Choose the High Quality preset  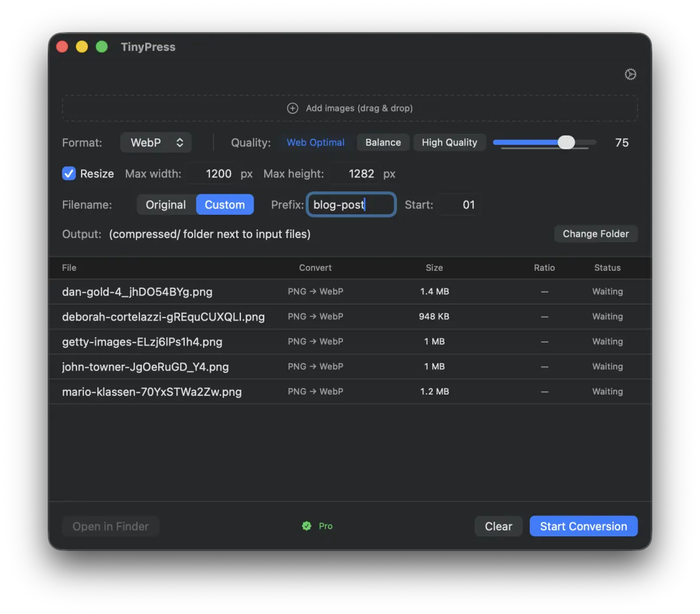[x=449, y=142]
